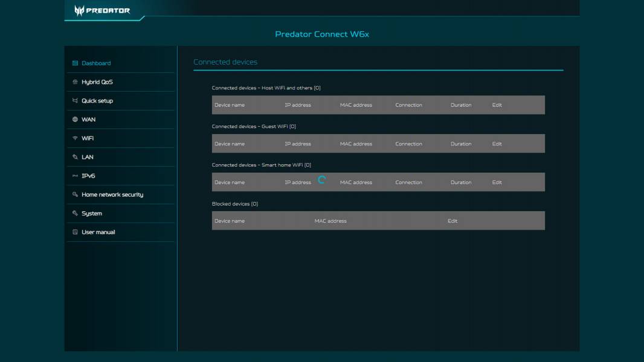Click the Hybrid QoS speedometer icon
Screen dimensions: 644x362
pos(74,81)
